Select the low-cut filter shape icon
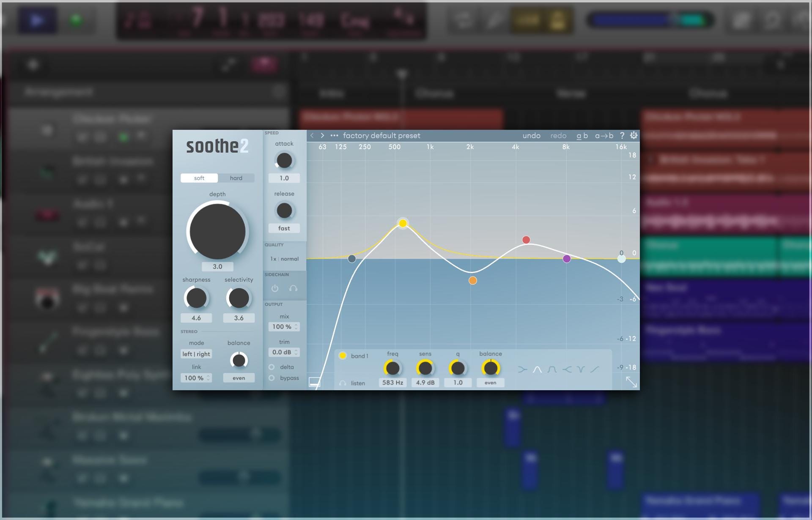This screenshot has width=812, height=520. (523, 369)
